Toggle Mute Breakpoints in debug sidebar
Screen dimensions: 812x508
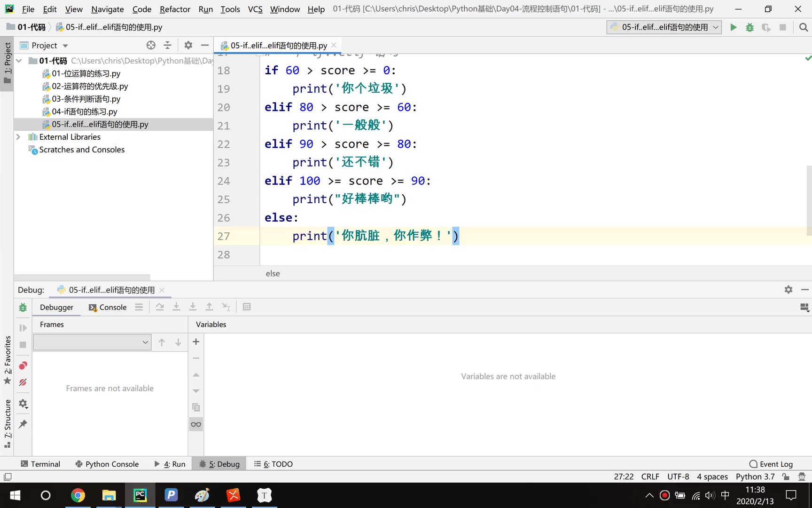point(23,382)
